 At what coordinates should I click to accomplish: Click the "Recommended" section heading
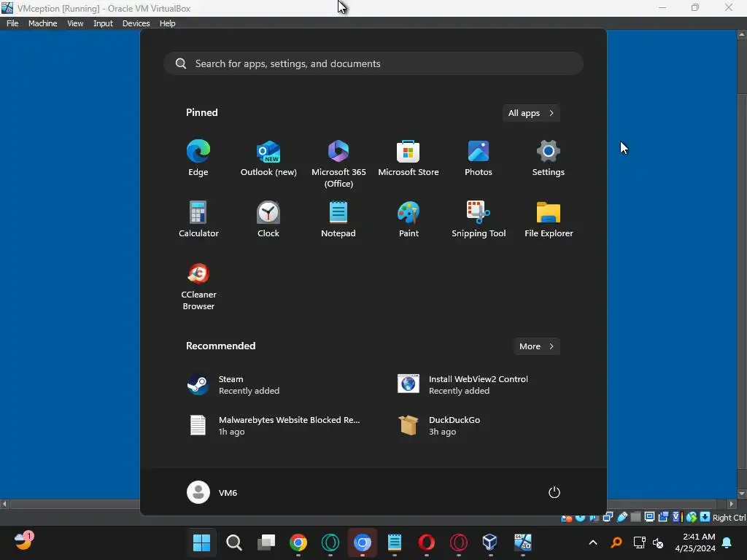pos(220,346)
